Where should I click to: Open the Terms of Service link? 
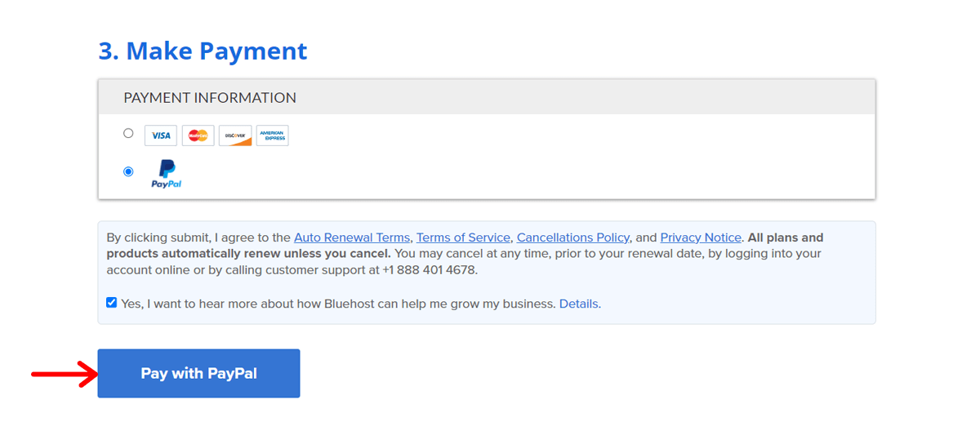pyautogui.click(x=463, y=238)
